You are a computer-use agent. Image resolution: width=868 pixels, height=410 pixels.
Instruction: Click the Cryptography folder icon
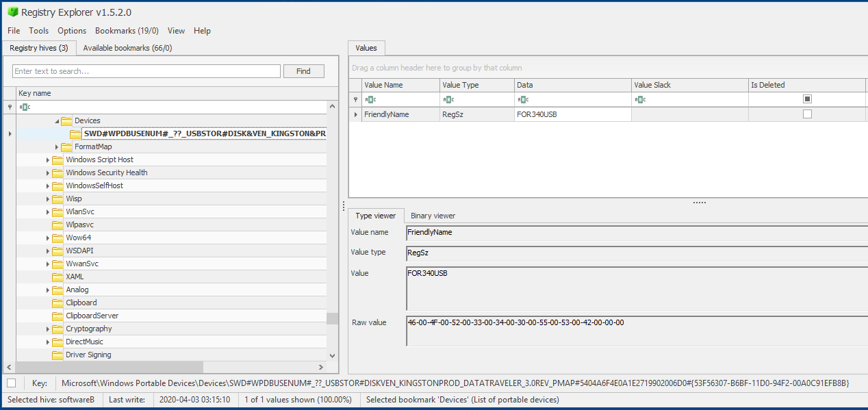58,329
